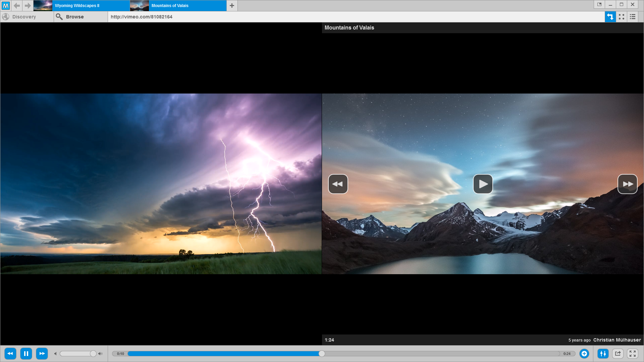This screenshot has width=644, height=362.
Task: Skip to next video on overlay
Action: pos(628,184)
